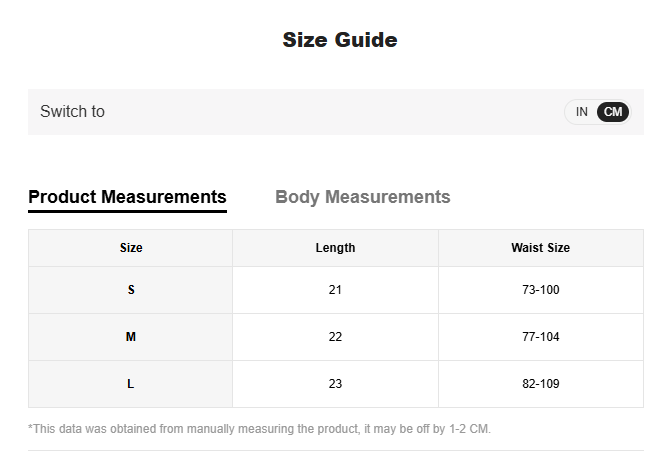The height and width of the screenshot is (457, 665).
Task: Click the Size column header
Action: coord(131,248)
